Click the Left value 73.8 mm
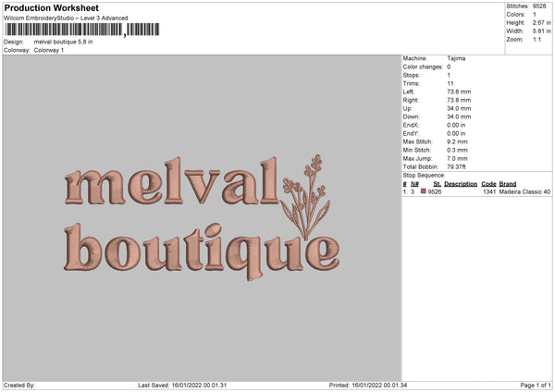The height and width of the screenshot is (392, 555). point(459,92)
